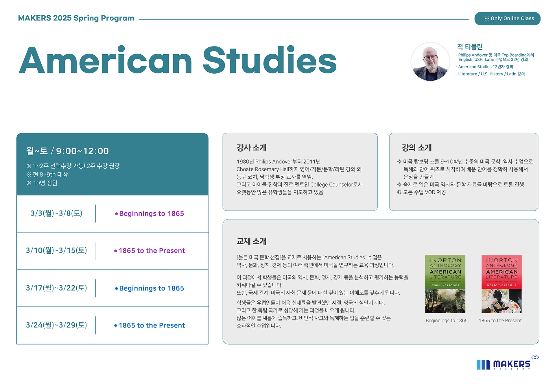Click the 3/17(월)~3/22(토) date row
This screenshot has height=392, width=555.
[56, 288]
